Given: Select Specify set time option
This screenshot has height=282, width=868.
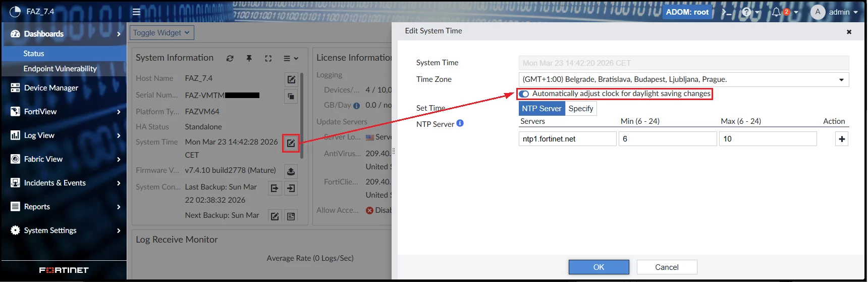Looking at the screenshot, I should click(581, 109).
